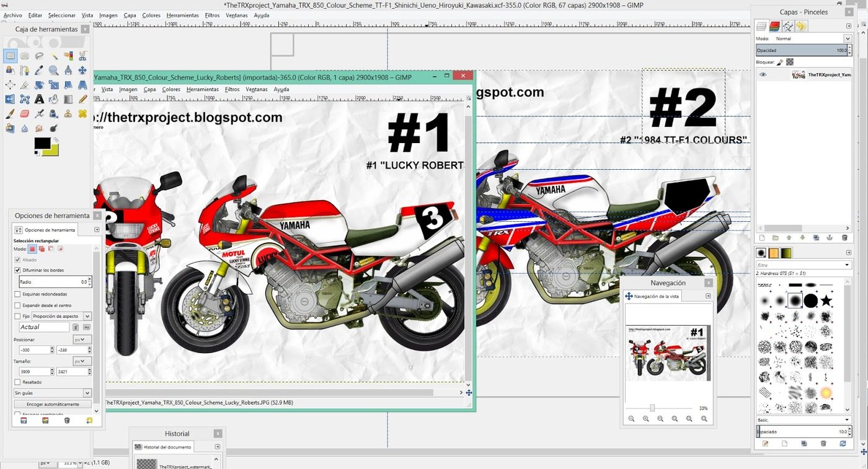The image size is (868, 469).
Task: Pick the Bucket Fill tool
Action: tap(52, 100)
